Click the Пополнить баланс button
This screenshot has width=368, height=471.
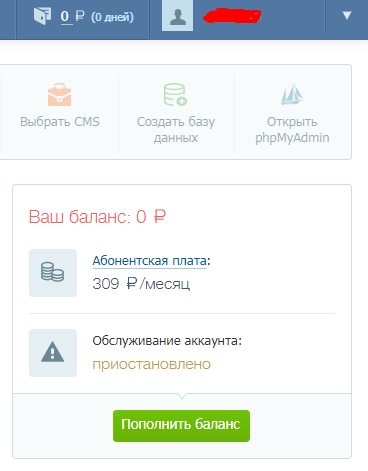[181, 426]
